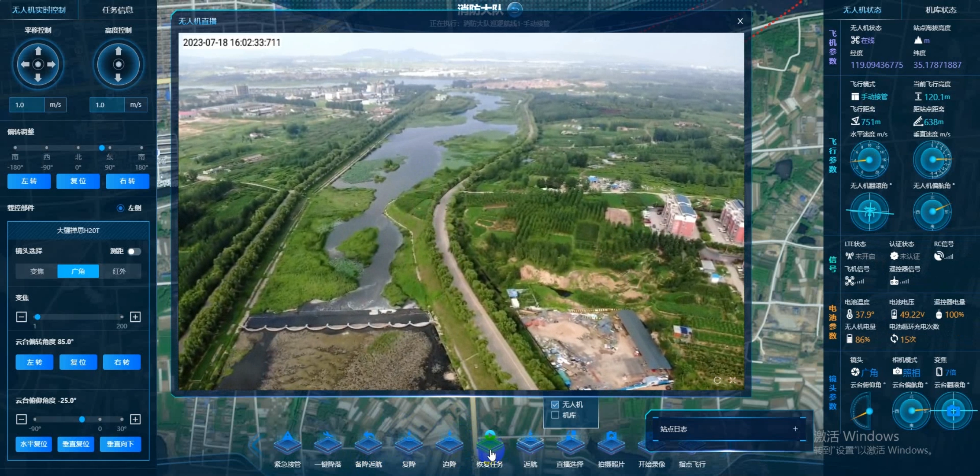Click 右转 button under 偏转调整
980x476 pixels.
point(127,181)
